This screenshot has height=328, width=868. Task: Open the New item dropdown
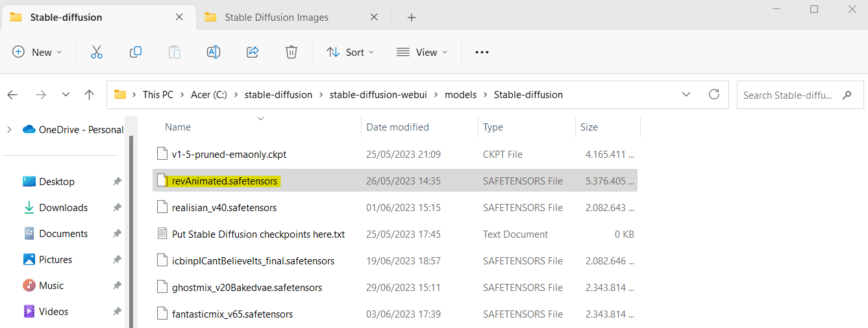coord(37,52)
